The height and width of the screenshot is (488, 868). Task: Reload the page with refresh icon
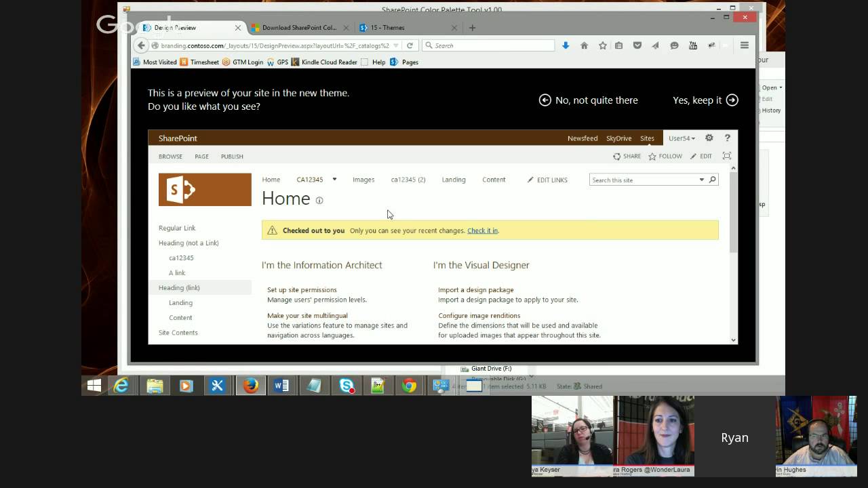point(410,45)
